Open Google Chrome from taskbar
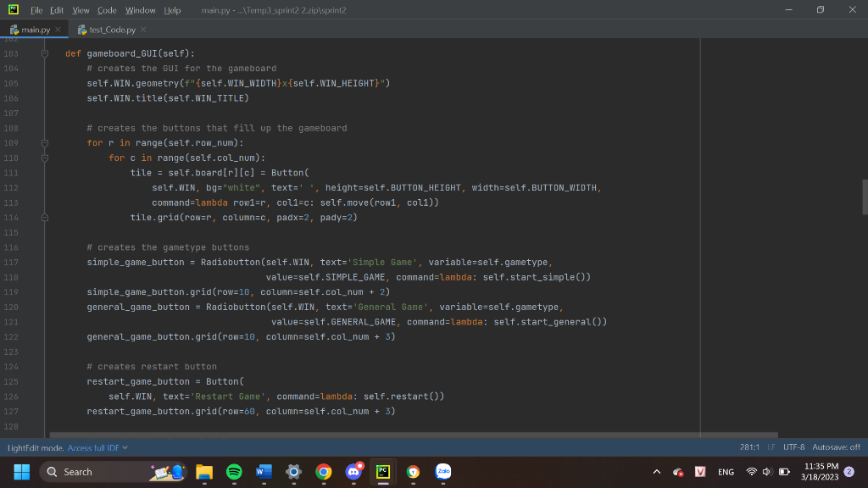Viewport: 868px width, 488px height. tap(324, 472)
